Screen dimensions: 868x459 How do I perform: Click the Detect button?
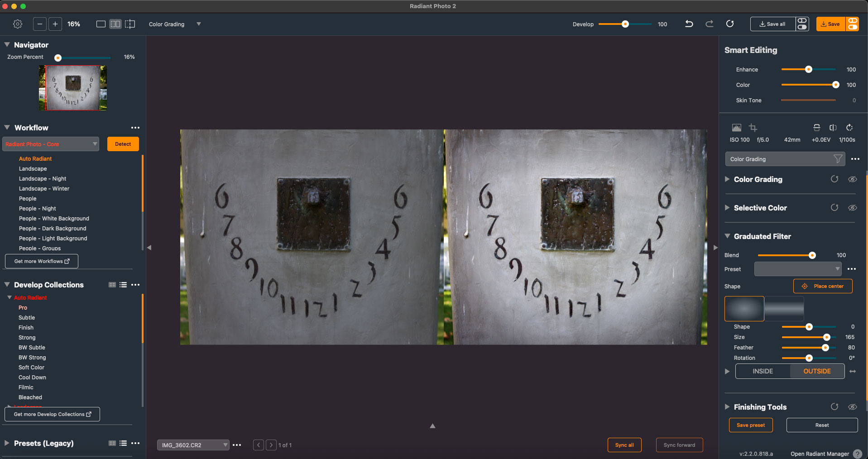[123, 144]
